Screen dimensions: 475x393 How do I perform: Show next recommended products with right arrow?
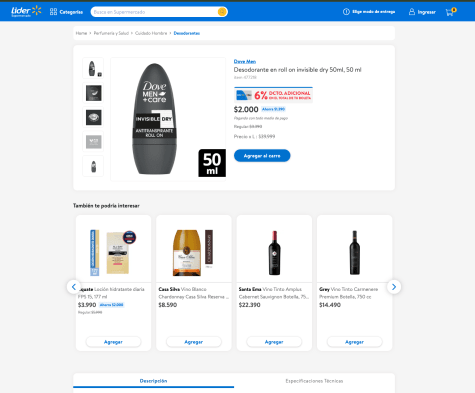pyautogui.click(x=394, y=287)
